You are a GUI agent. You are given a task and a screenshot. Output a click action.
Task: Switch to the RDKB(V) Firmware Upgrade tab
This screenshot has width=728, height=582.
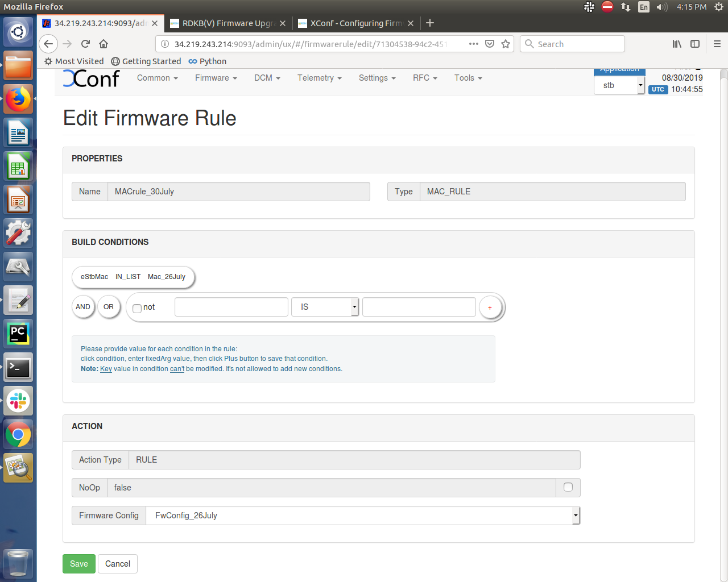tap(229, 23)
